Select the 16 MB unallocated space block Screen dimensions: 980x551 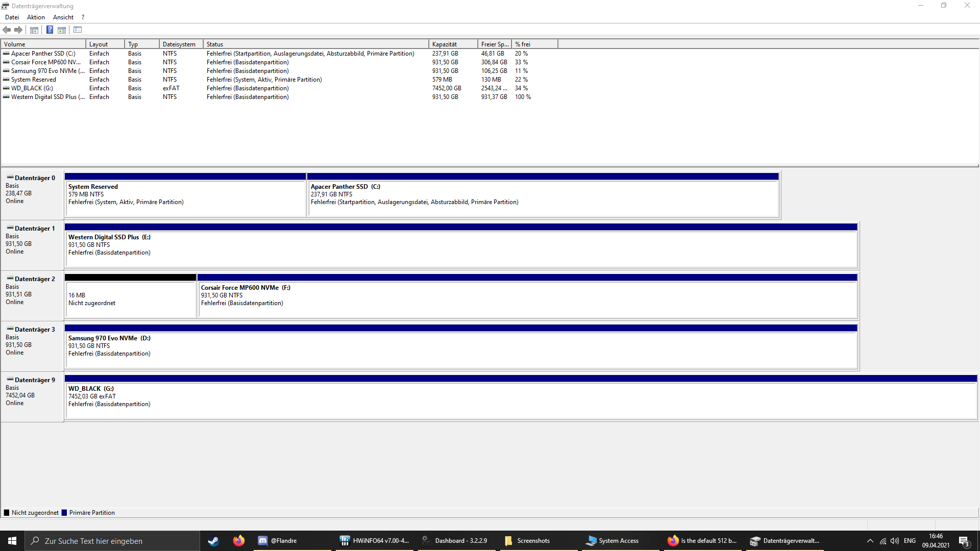[x=130, y=299]
